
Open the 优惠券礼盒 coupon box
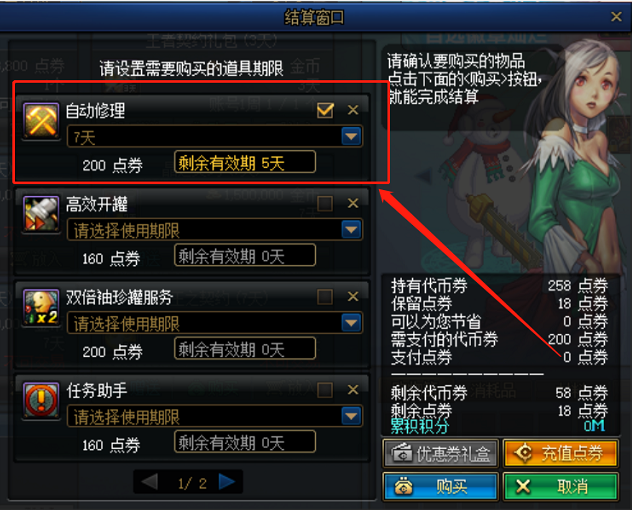[440, 453]
